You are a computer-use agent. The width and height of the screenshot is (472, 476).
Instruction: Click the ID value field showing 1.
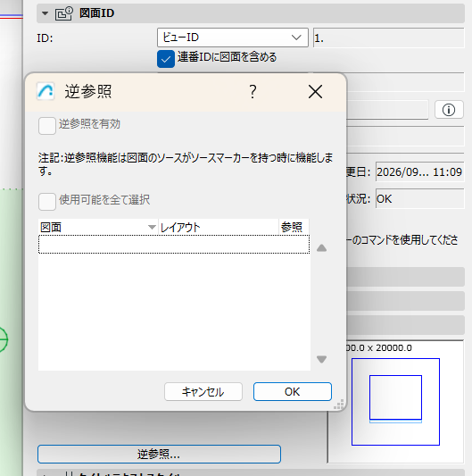click(389, 38)
